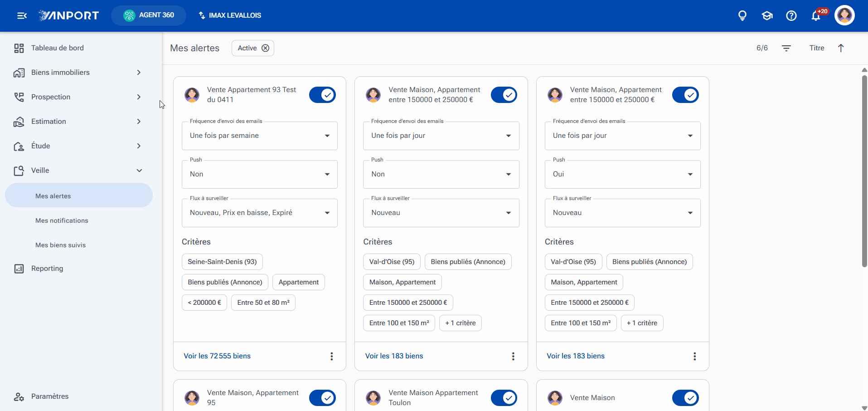This screenshot has height=411, width=868.
Task: Collapse the Veille menu chevron
Action: [x=139, y=171]
